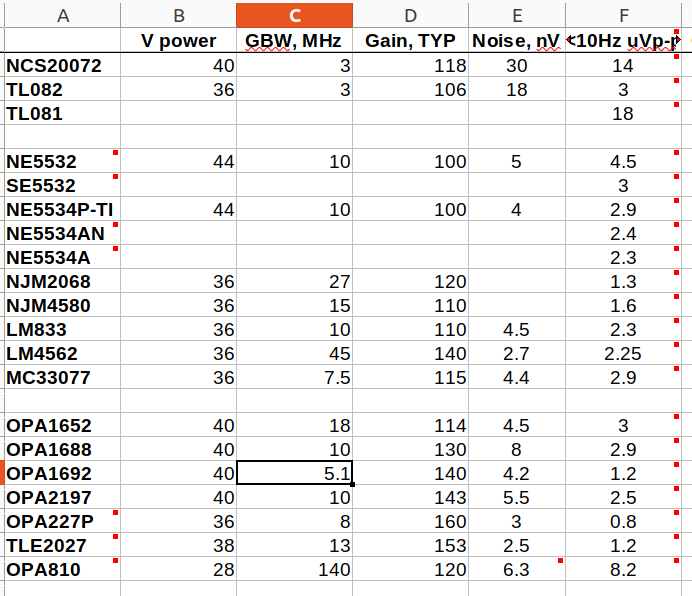Select the NJM2068 cell
Viewport: 692px width, 596px height.
coord(63,281)
